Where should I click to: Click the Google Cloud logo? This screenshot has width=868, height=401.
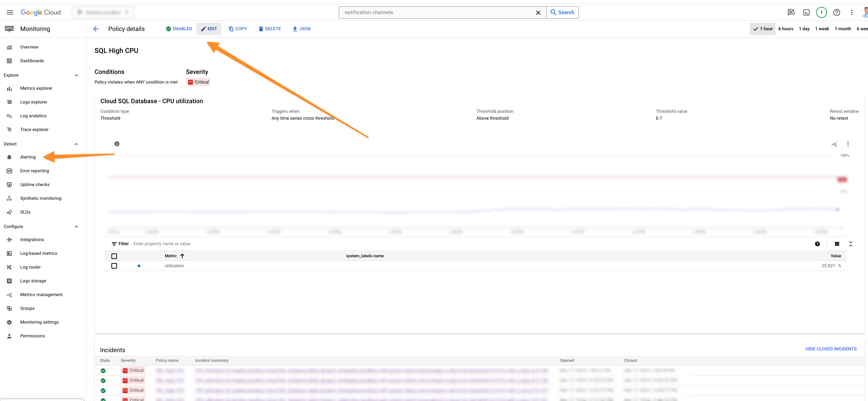[x=41, y=12]
